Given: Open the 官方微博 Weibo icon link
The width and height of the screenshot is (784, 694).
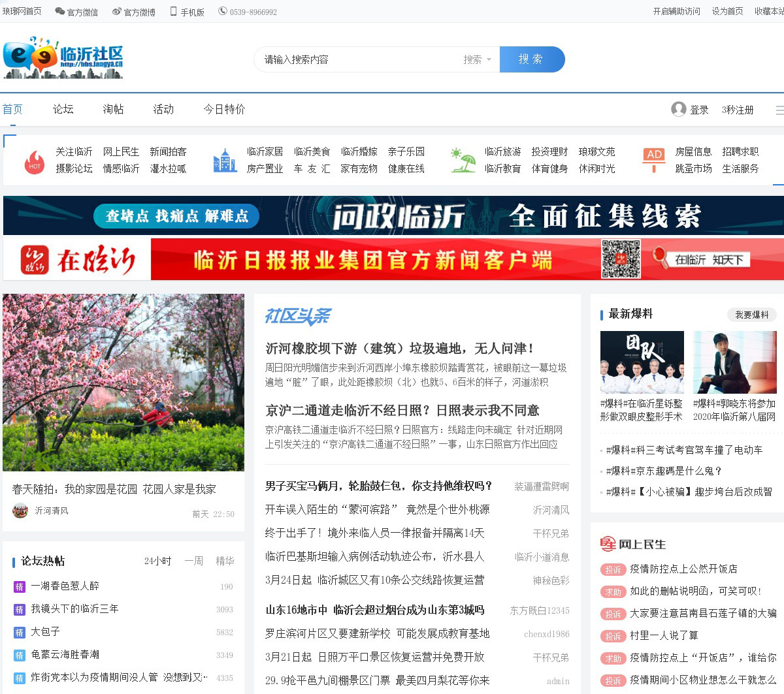Looking at the screenshot, I should coord(117,12).
